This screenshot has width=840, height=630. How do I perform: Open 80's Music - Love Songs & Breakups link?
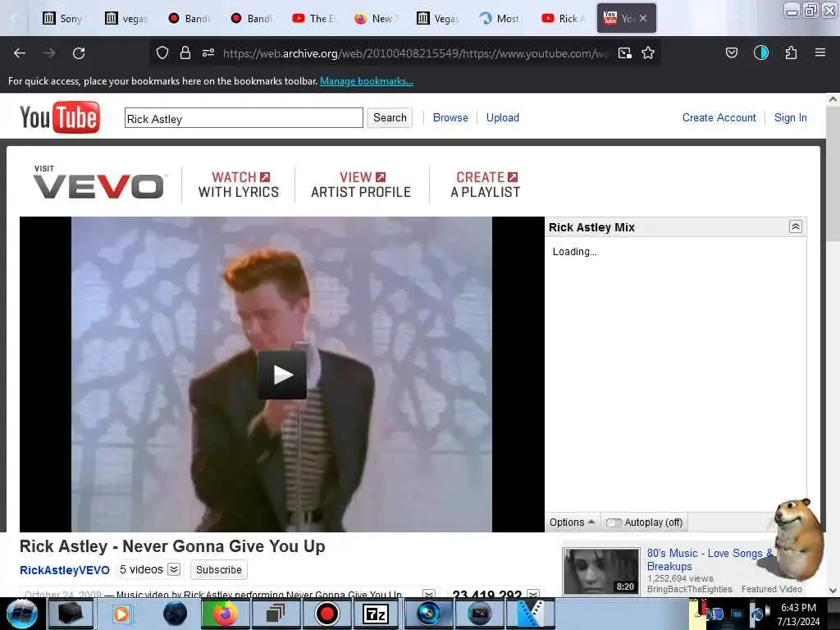tap(710, 559)
